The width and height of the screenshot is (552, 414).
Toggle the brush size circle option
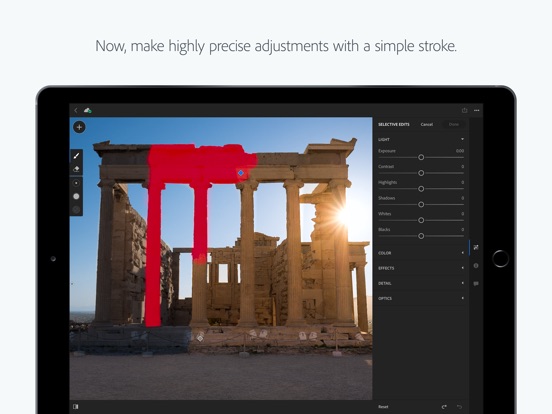[76, 183]
